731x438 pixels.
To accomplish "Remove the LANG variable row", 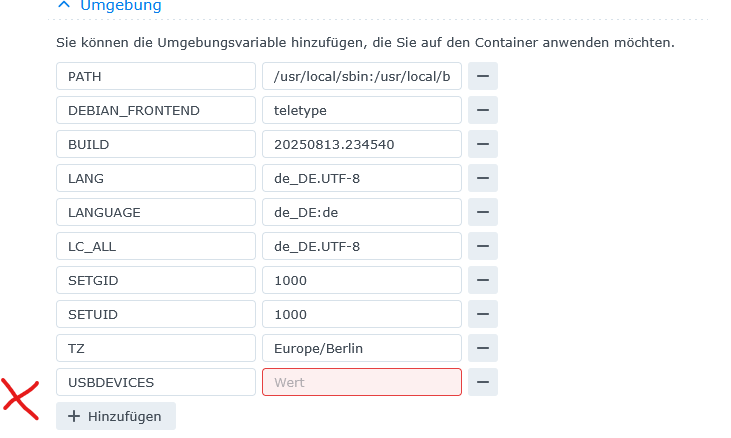I will pyautogui.click(x=483, y=178).
